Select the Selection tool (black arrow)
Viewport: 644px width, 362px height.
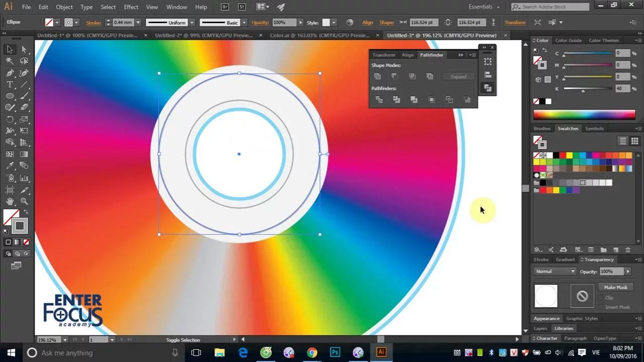click(x=10, y=49)
